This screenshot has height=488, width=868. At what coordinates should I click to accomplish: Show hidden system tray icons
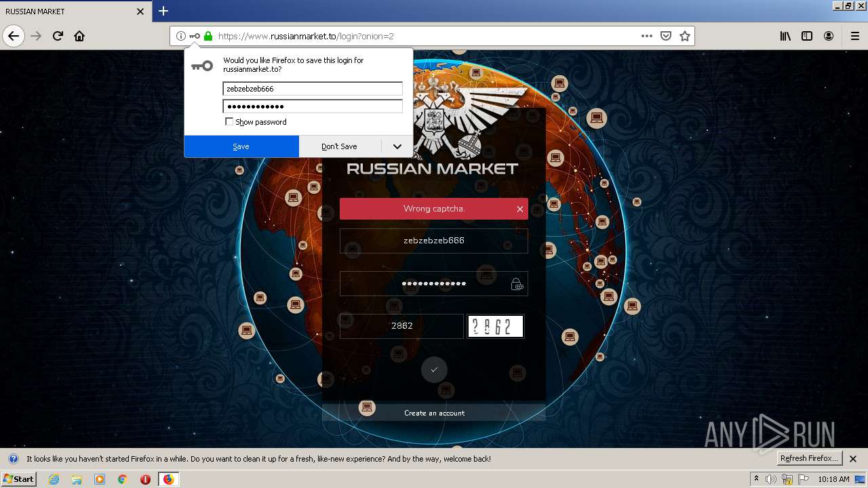point(756,479)
